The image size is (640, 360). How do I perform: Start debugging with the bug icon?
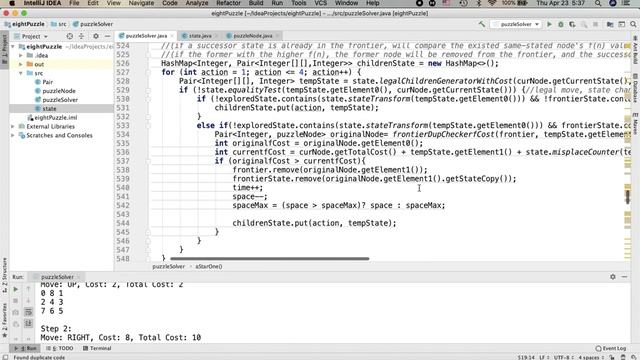(561, 24)
